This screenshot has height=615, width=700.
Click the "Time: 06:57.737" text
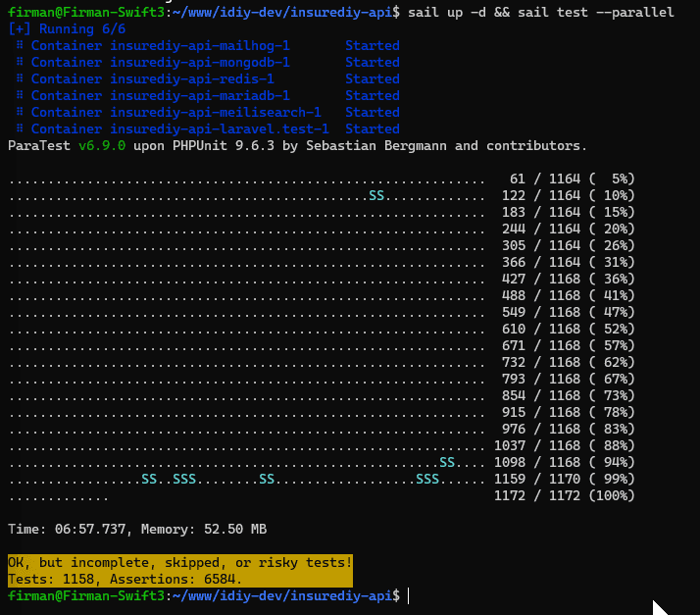pos(71,530)
